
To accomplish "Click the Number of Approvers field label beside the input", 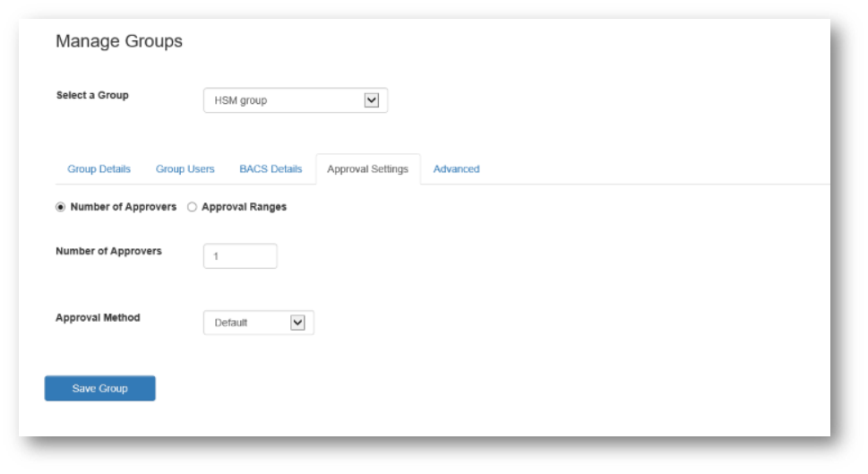I will click(x=108, y=251).
